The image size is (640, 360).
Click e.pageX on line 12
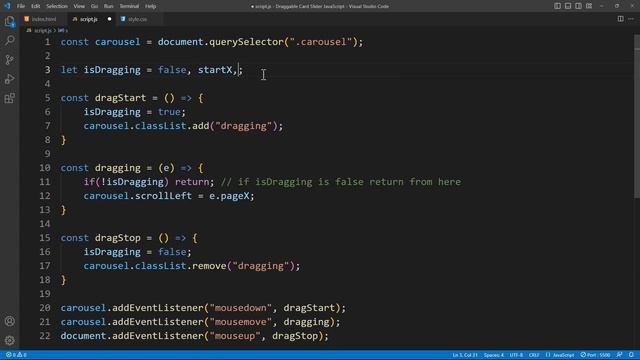(229, 196)
